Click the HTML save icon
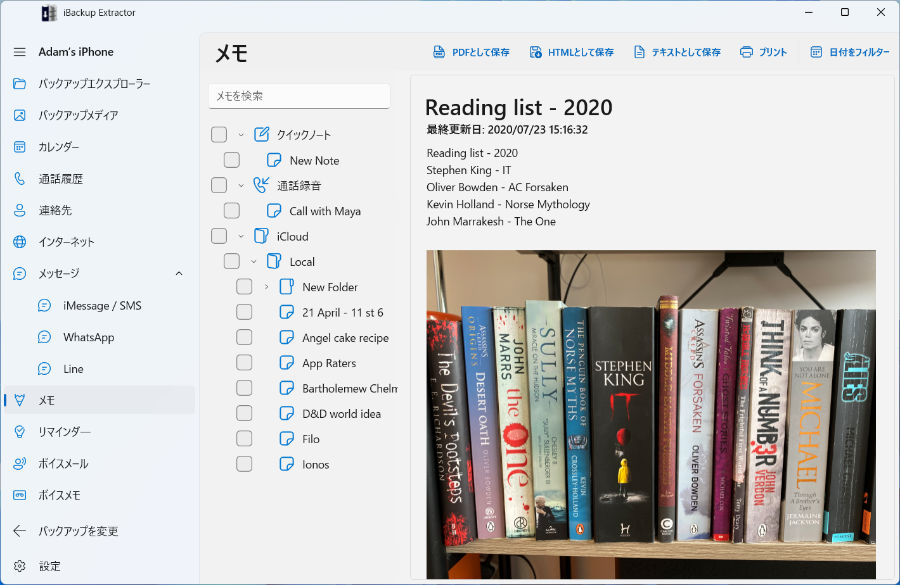900x585 pixels. tap(536, 52)
